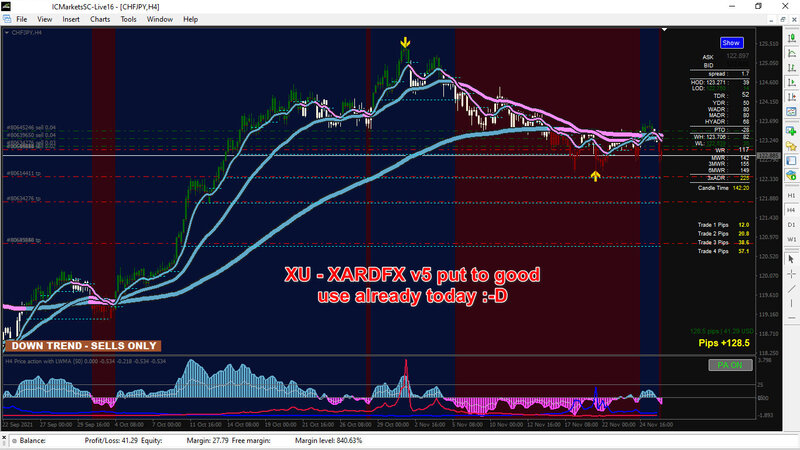Click the 'spread :' value row

point(729,74)
